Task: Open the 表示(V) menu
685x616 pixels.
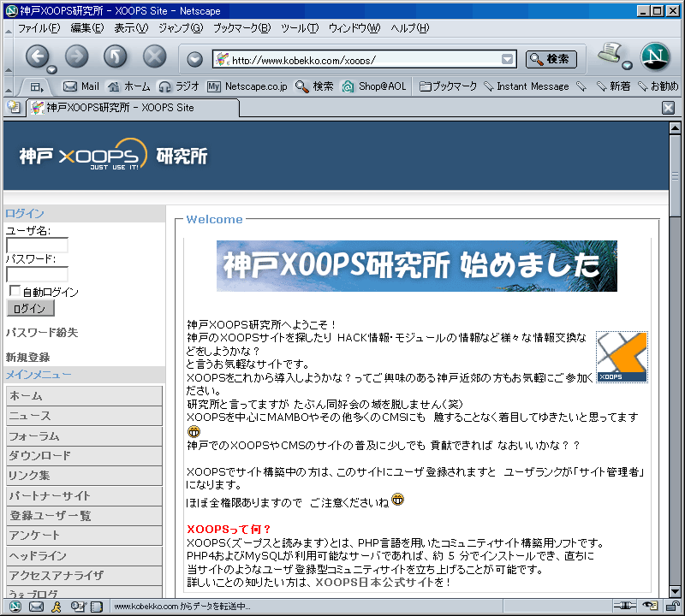Action: (x=131, y=28)
